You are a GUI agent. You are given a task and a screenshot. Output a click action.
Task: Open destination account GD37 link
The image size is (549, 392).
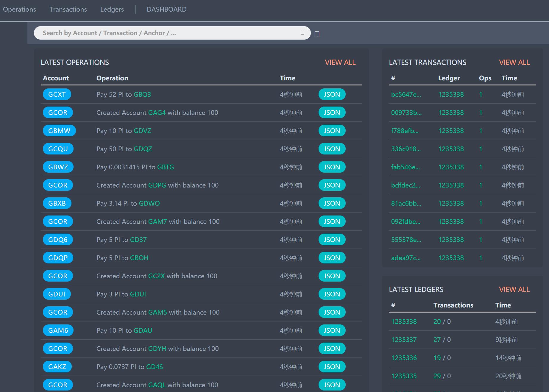pyautogui.click(x=138, y=240)
